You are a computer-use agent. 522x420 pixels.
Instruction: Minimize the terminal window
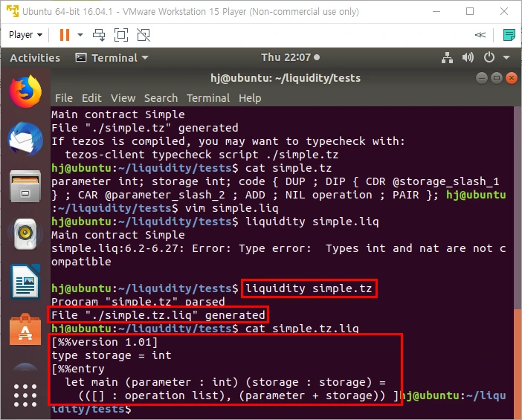(x=481, y=78)
